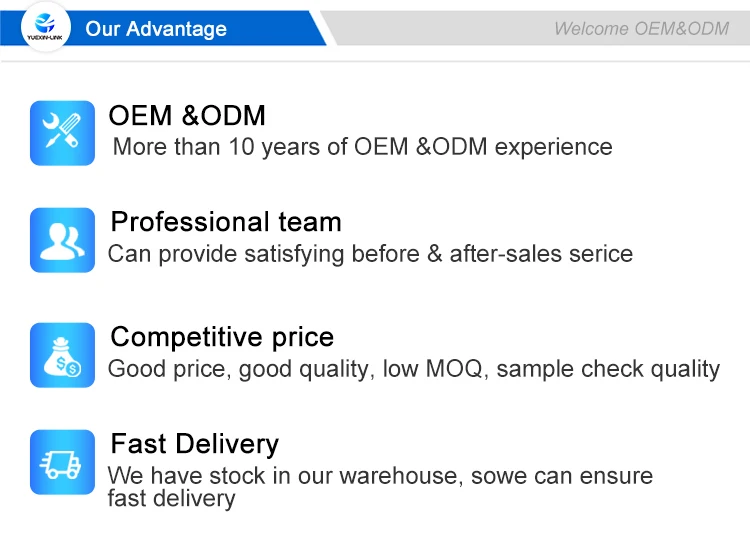
Task: Click the 'fast delivery' second description line
Action: tap(171, 499)
